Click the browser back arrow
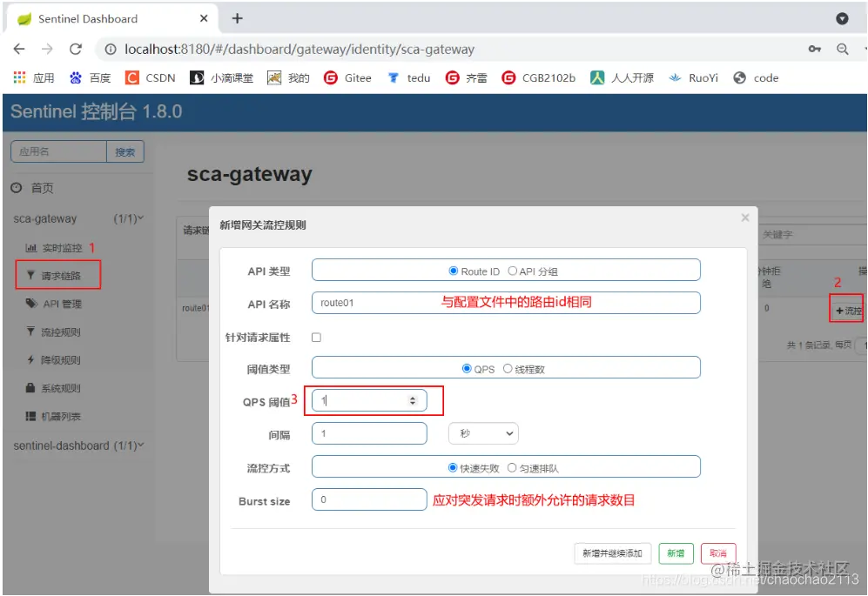Screen dimensions: 868x596 pos(19,50)
